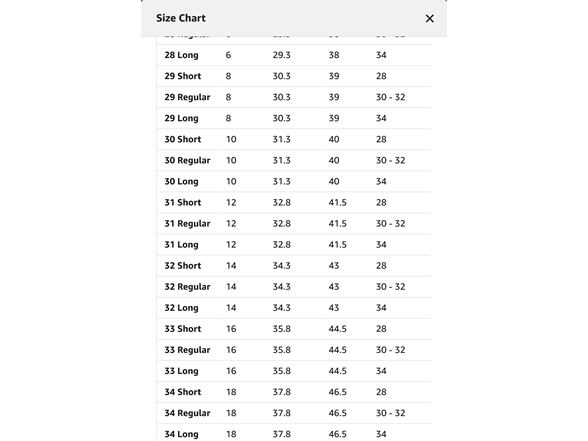Click the 30 Regular size label
588x441 pixels.
[187, 160]
